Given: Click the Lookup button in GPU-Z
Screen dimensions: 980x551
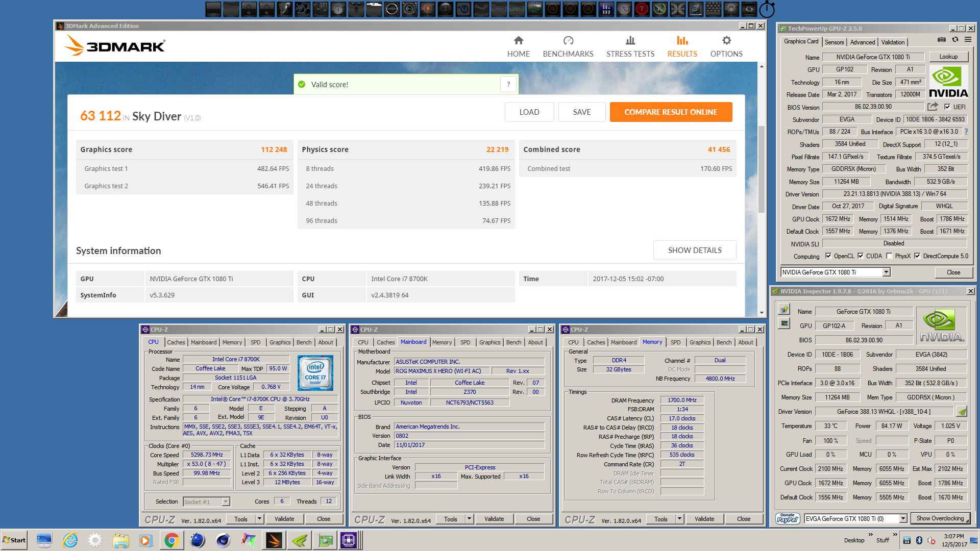Looking at the screenshot, I should tap(948, 57).
